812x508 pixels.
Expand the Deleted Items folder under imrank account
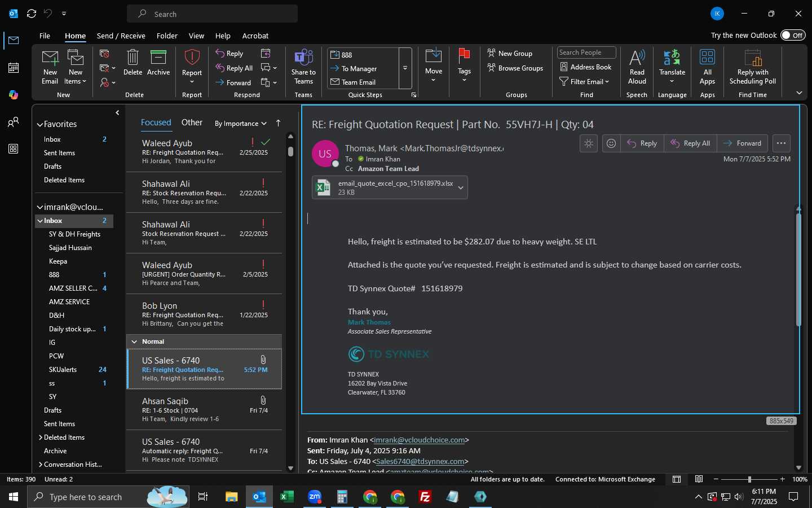(x=41, y=437)
